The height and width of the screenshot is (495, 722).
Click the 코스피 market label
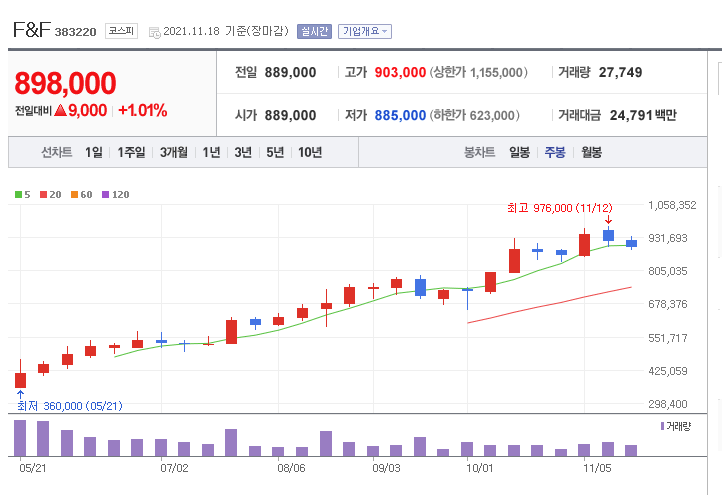tap(121, 31)
